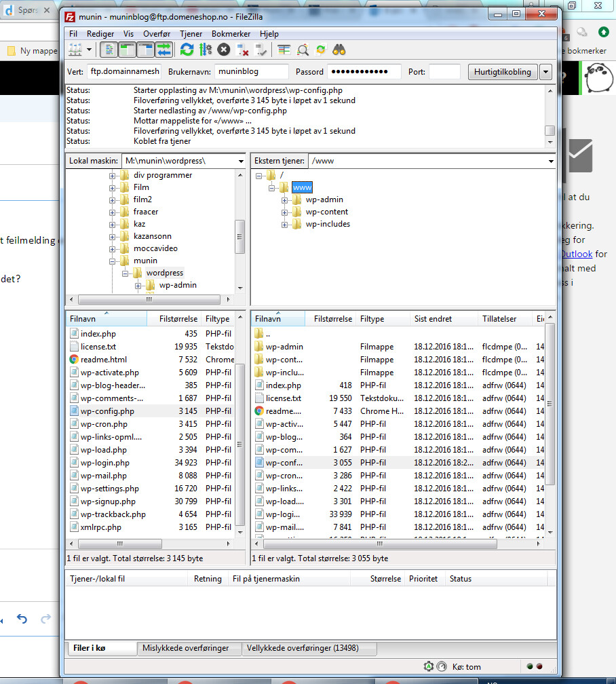Sort local list by Filstørrelse
616x684 pixels.
click(174, 319)
